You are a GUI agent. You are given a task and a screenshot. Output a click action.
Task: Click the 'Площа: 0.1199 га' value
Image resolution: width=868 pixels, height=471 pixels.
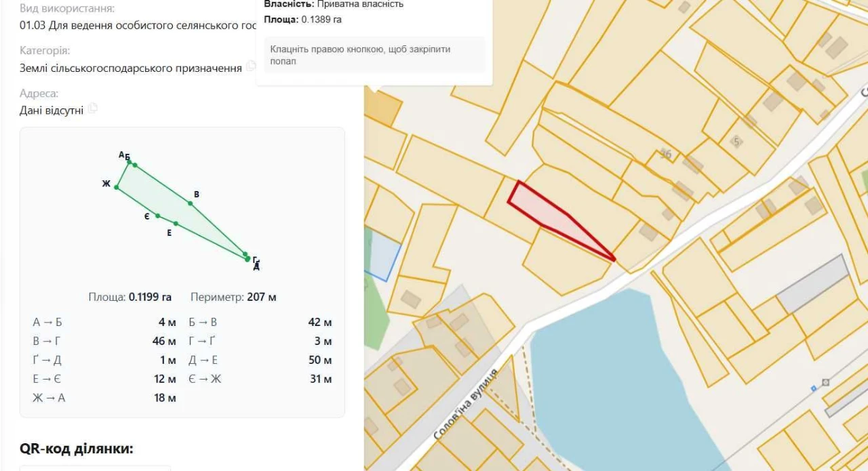(130, 297)
